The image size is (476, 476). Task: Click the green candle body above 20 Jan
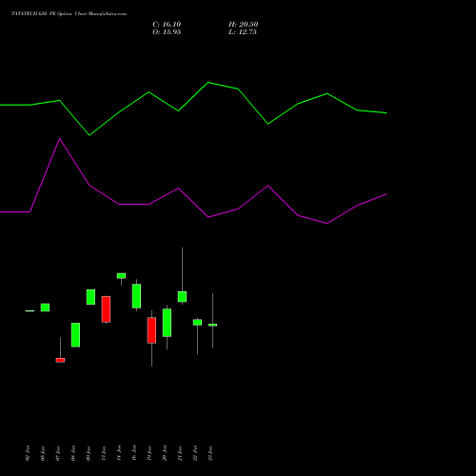coord(167,323)
